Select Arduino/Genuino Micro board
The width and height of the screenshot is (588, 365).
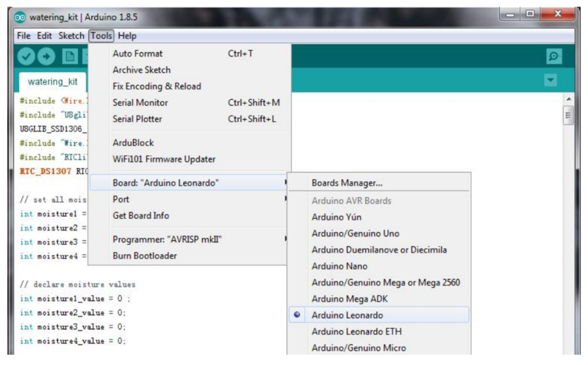[x=379, y=348]
